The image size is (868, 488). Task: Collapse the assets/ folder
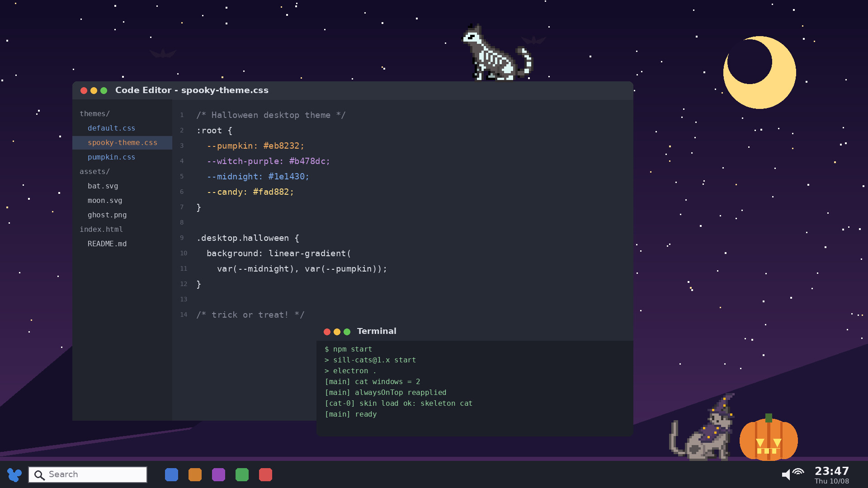94,172
